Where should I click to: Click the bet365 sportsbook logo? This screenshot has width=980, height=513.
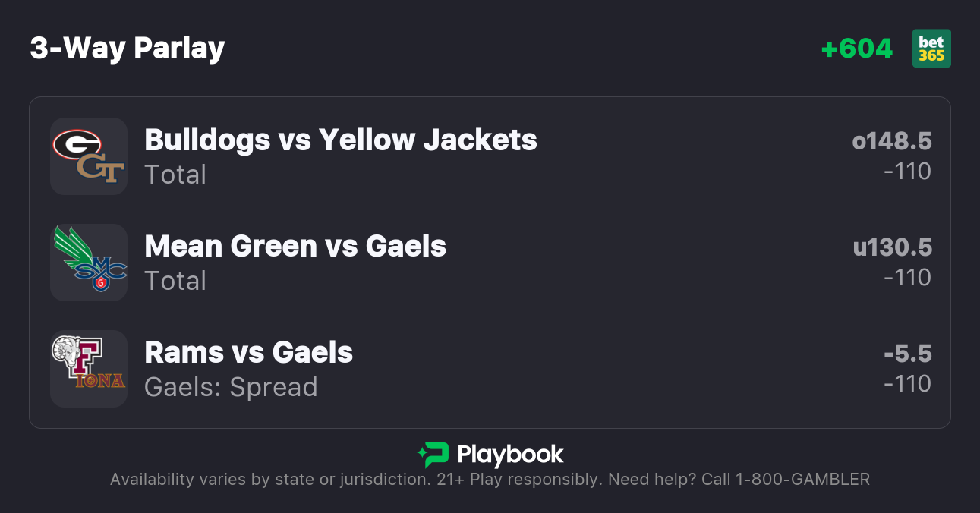click(931, 49)
